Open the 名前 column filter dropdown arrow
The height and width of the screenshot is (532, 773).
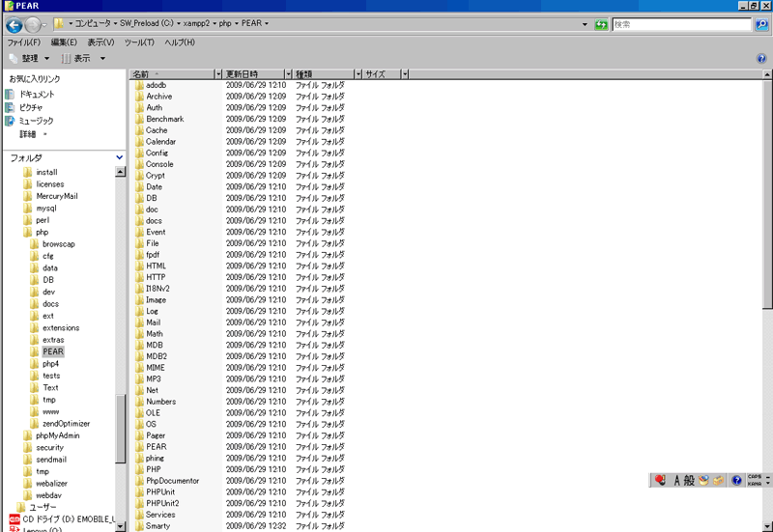(217, 73)
